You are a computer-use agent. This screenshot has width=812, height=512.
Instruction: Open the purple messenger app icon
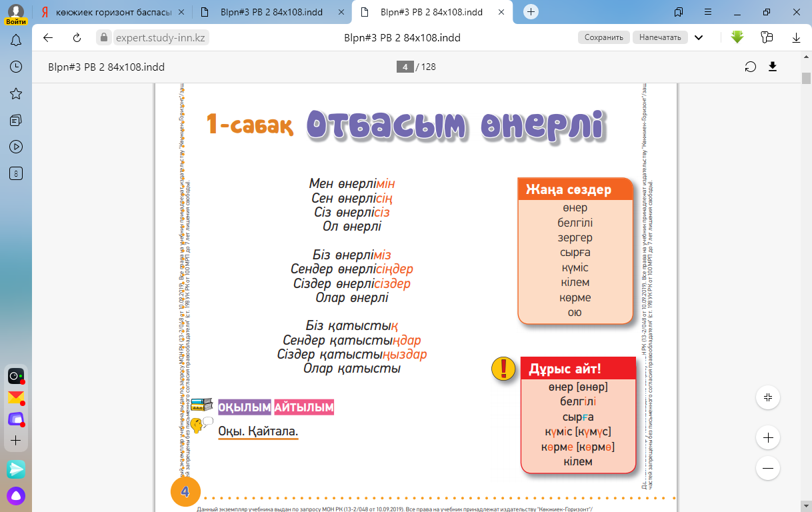15,419
